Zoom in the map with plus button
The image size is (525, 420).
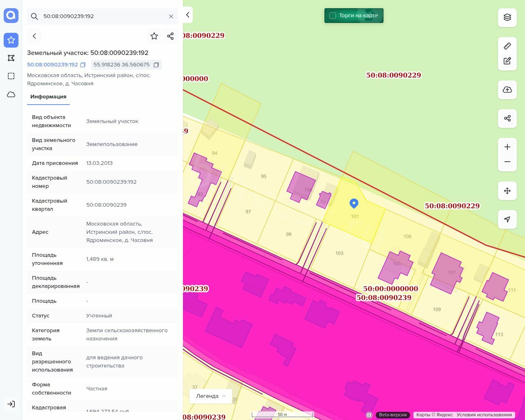point(507,147)
